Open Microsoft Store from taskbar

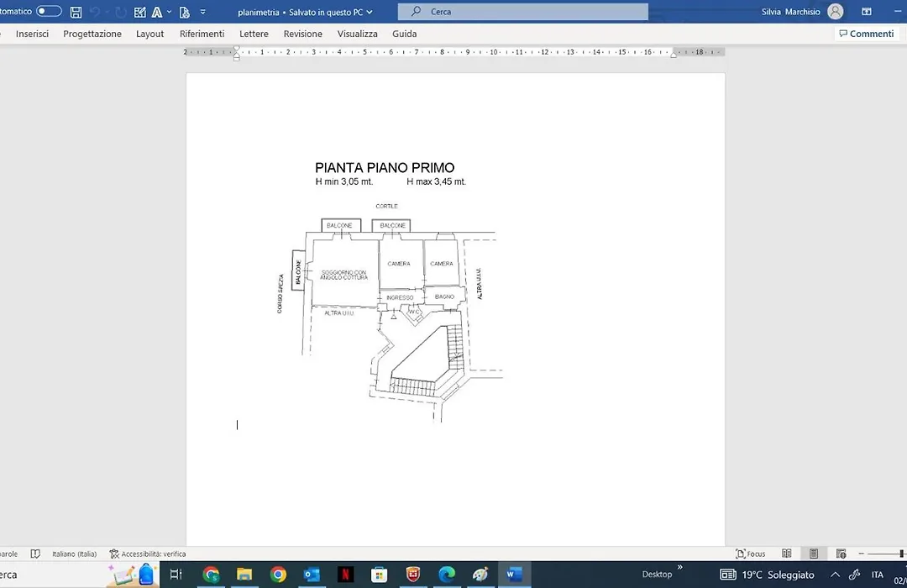(x=379, y=574)
